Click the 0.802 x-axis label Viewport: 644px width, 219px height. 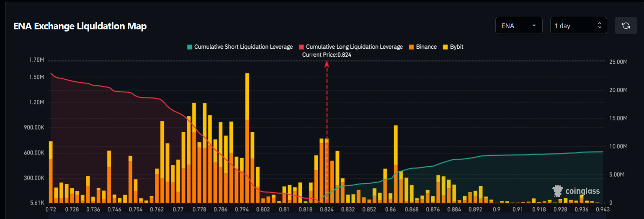(263, 209)
